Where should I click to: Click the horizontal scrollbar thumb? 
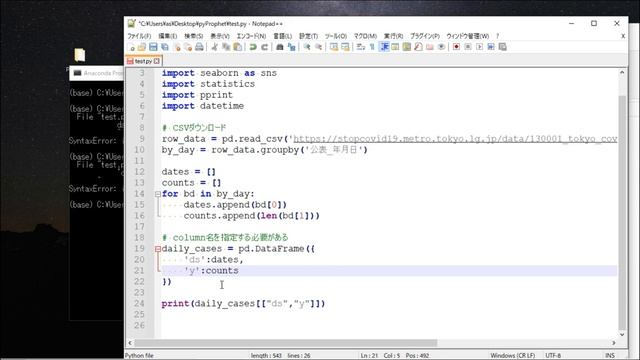285,343
